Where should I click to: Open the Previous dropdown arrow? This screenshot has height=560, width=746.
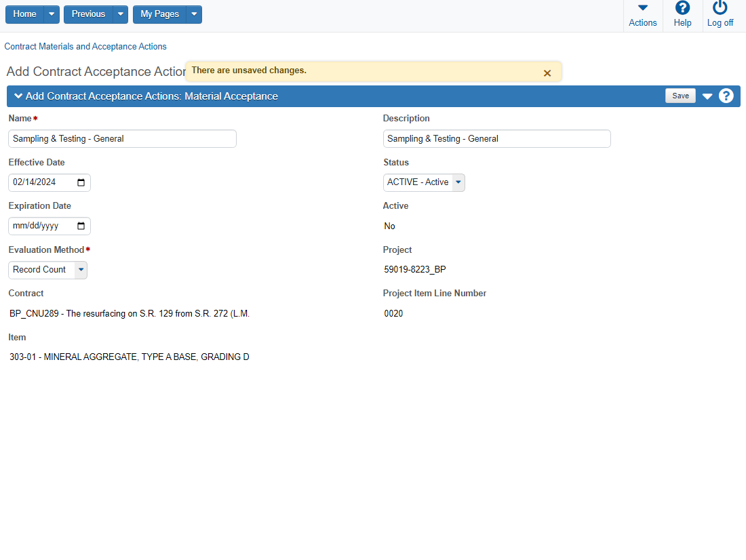click(120, 14)
